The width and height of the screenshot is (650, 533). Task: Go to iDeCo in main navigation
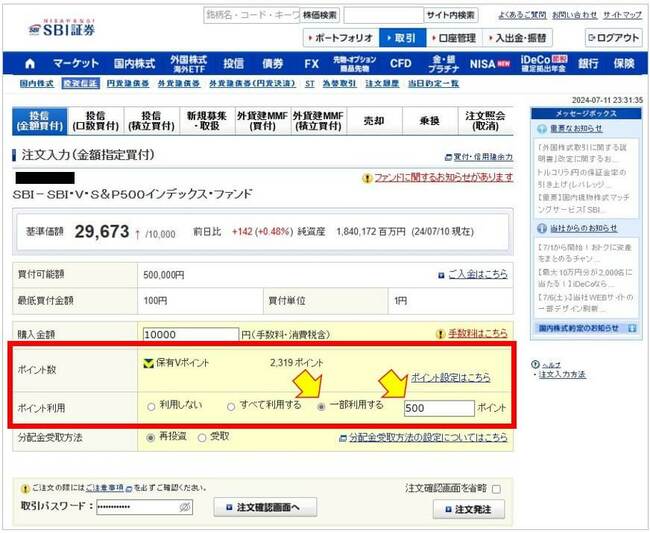pyautogui.click(x=544, y=64)
